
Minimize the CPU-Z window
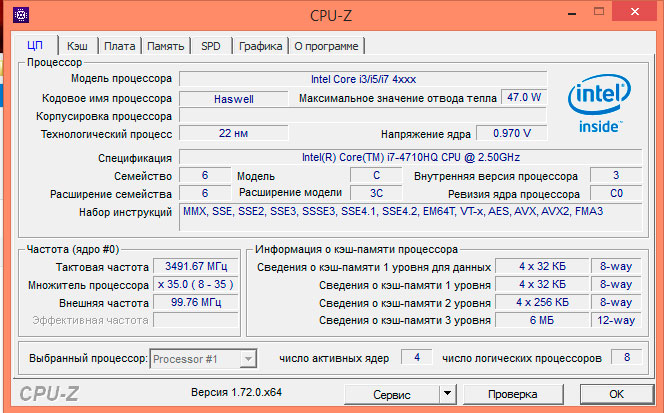coord(573,13)
